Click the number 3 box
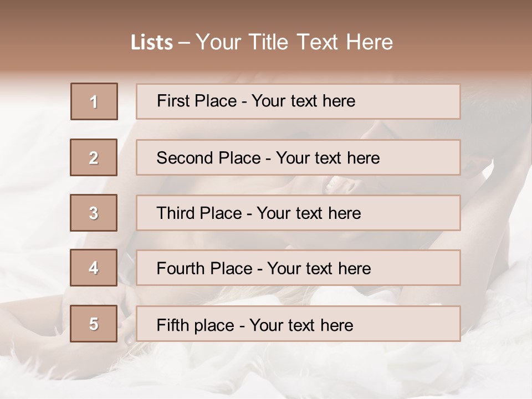Viewport: 532px width, 399px height. [x=94, y=213]
